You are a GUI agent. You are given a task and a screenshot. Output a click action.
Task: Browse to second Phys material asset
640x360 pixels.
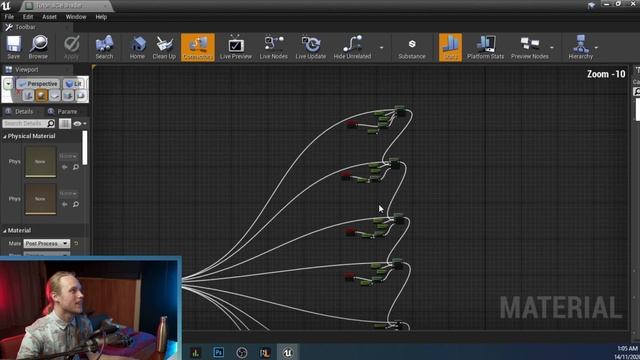coord(76,204)
